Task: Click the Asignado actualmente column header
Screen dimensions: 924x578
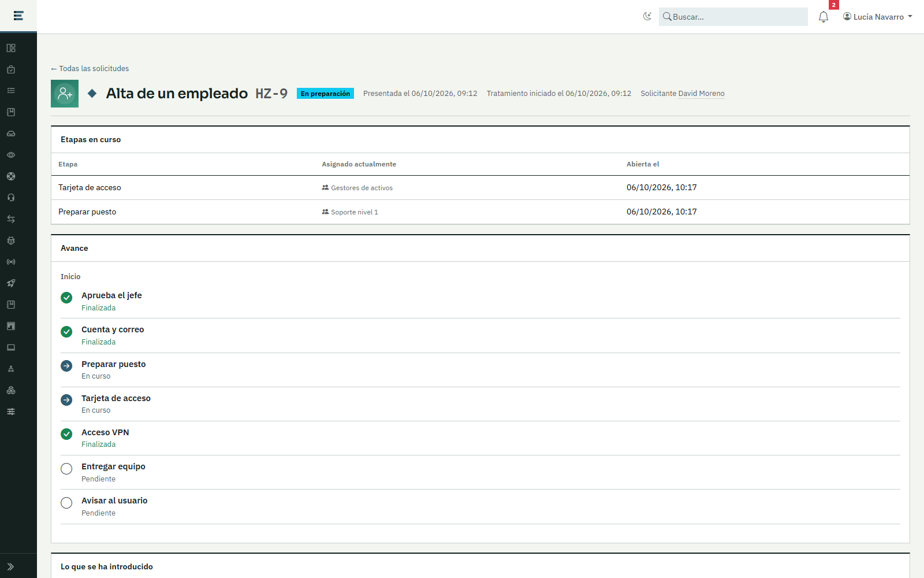Action: point(359,164)
